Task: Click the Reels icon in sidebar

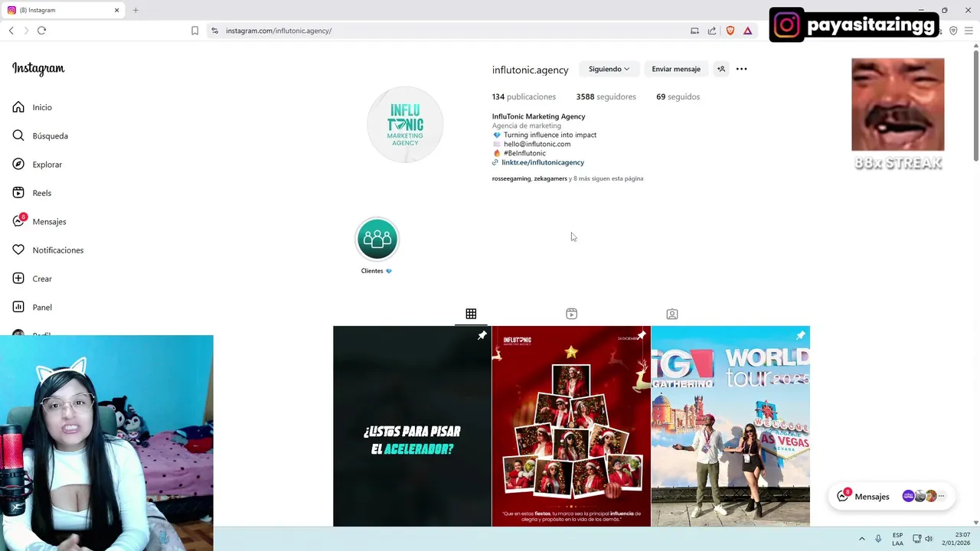Action: tap(18, 193)
